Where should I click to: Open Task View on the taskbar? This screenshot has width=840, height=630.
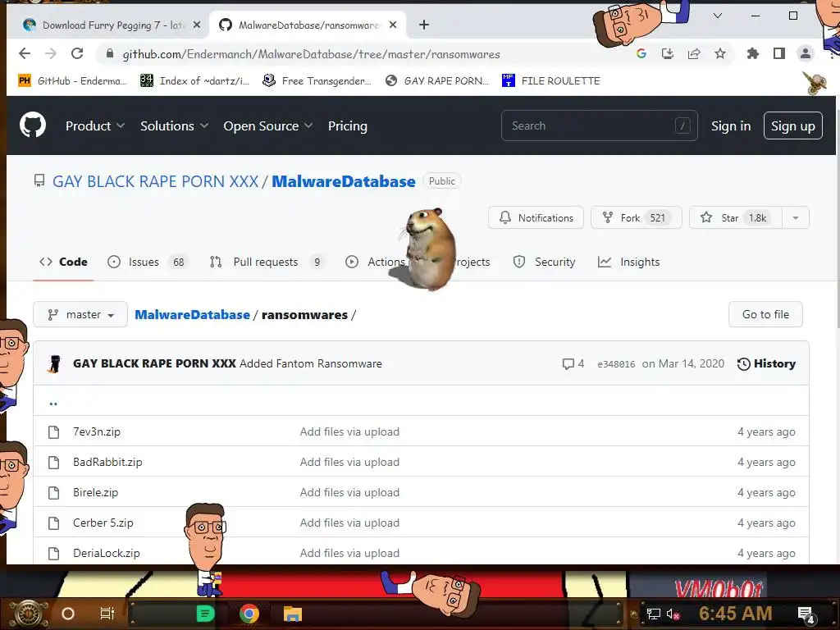click(x=107, y=614)
